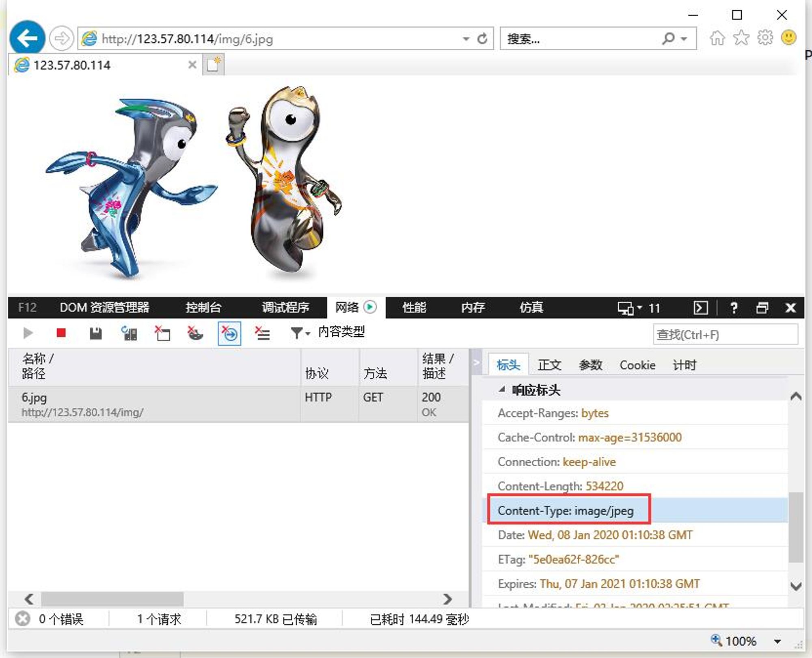The width and height of the screenshot is (812, 658).
Task: Close the 123.57.80.114 tab
Action: [x=192, y=65]
